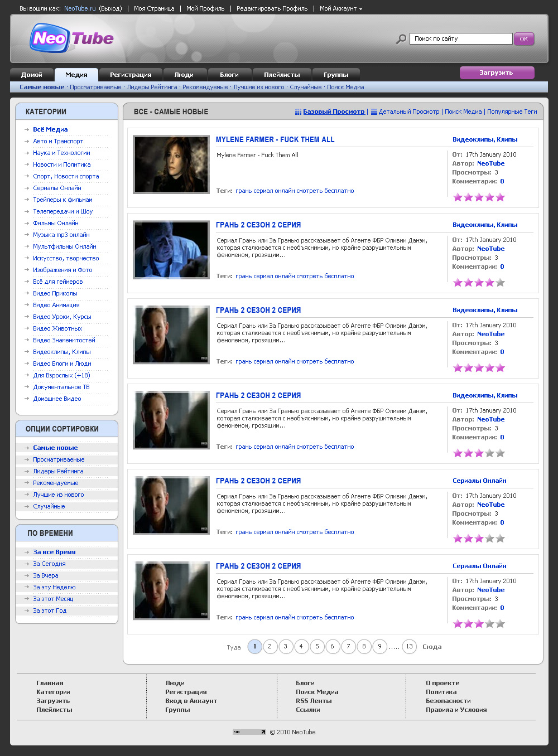This screenshot has height=756, width=558.
Task: Select Домашнее Видео category
Action: 57,399
